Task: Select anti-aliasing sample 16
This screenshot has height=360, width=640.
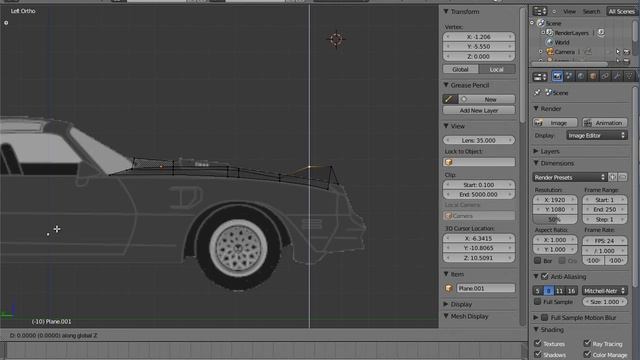Action: click(x=571, y=291)
